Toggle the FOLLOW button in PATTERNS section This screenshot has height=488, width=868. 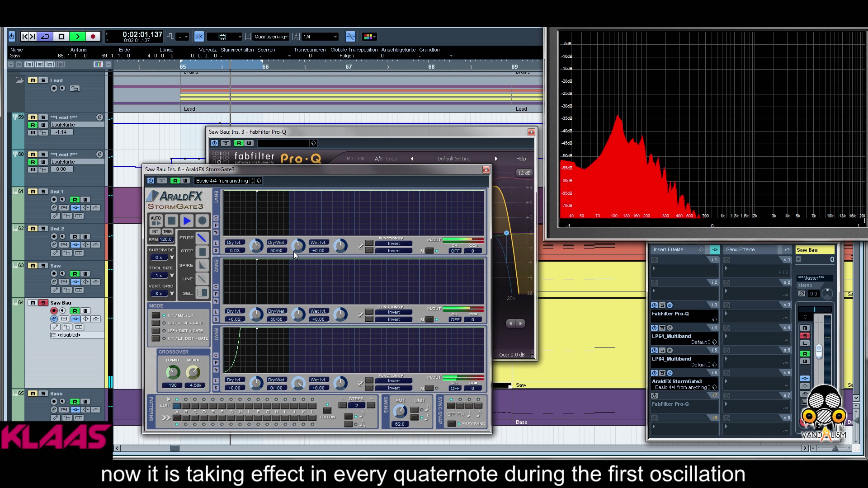327,411
